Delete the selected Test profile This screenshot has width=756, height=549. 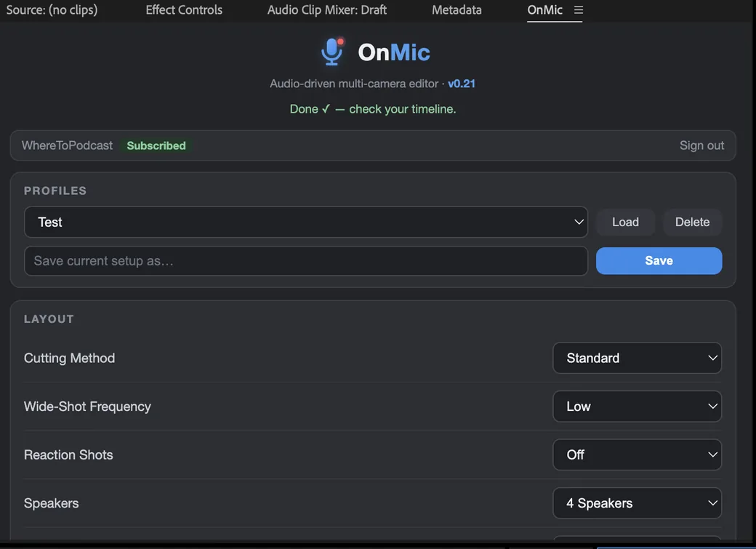pyautogui.click(x=692, y=222)
